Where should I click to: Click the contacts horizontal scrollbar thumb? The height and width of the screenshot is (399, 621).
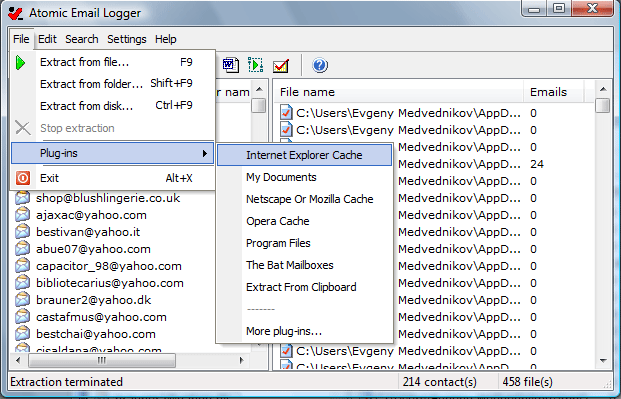point(102,360)
